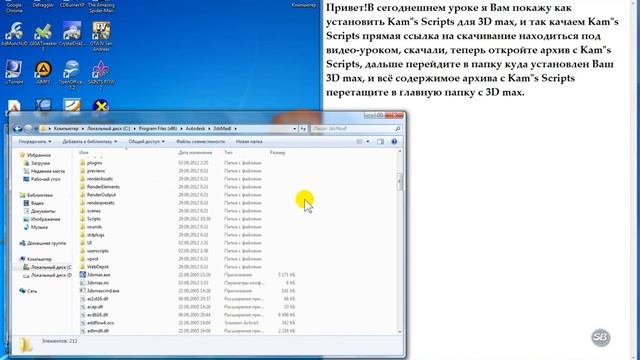Open the CrystalDisk desktop shortcut
The width and height of the screenshot is (640, 360).
pos(72,34)
